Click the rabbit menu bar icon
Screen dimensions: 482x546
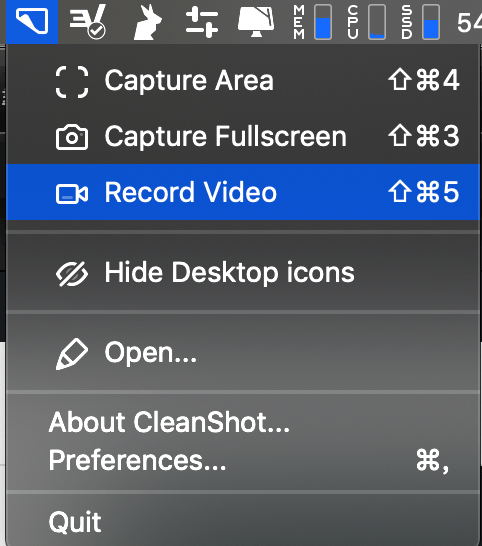[147, 22]
